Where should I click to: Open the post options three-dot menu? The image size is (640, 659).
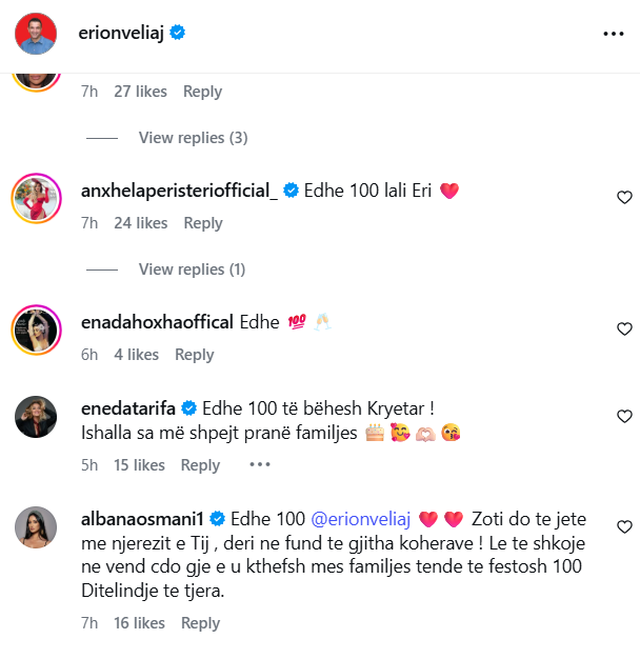pyautogui.click(x=613, y=33)
